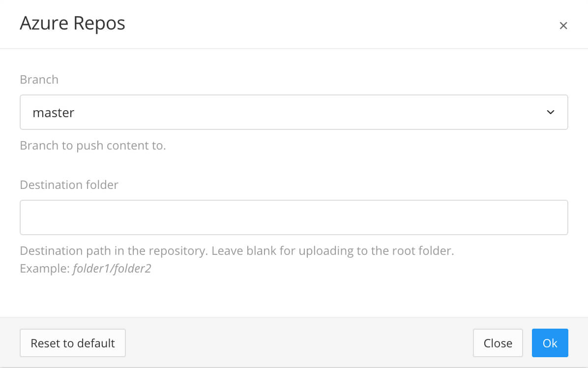Viewport: 588px width, 368px height.
Task: Dismiss the Azure Repos dialog with the X
Action: 563,25
